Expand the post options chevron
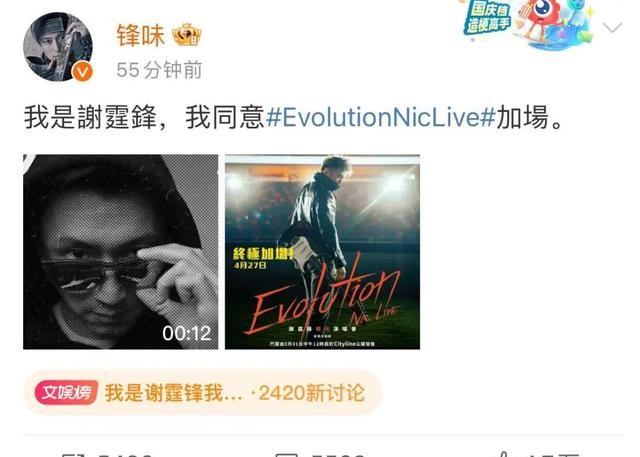Viewport: 640px width, 457px height. [612, 28]
